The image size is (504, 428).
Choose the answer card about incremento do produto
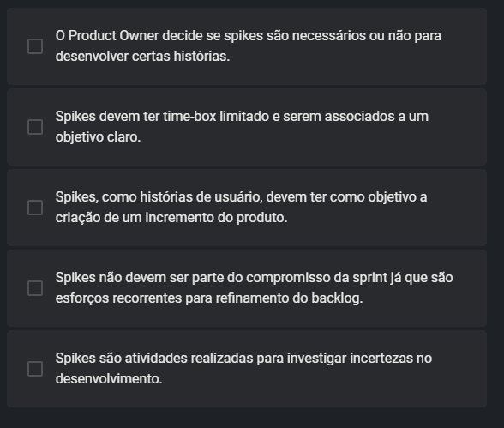247,208
